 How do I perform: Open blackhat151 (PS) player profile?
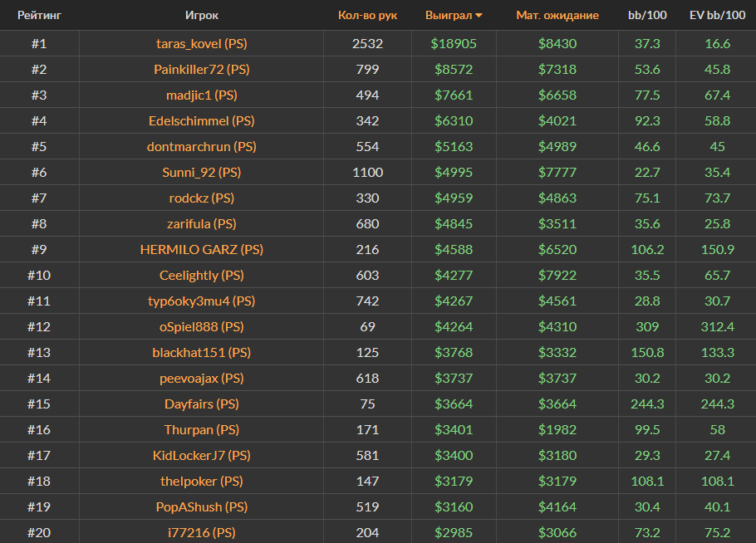[202, 353]
